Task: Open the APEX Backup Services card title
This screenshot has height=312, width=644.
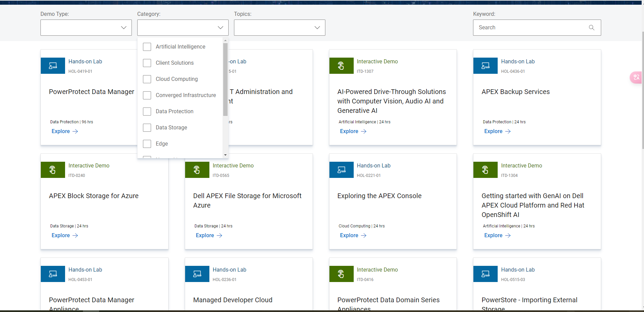Action: 516,92
